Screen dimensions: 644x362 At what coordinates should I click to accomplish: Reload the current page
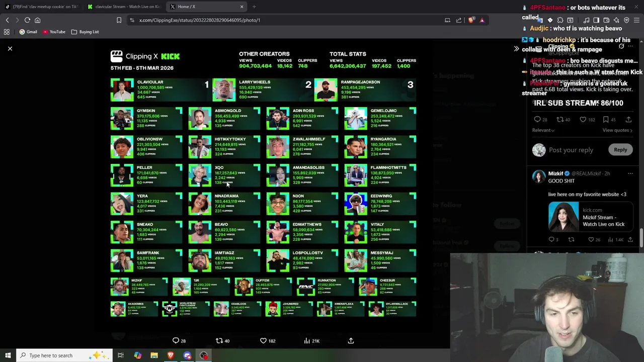coord(27,20)
